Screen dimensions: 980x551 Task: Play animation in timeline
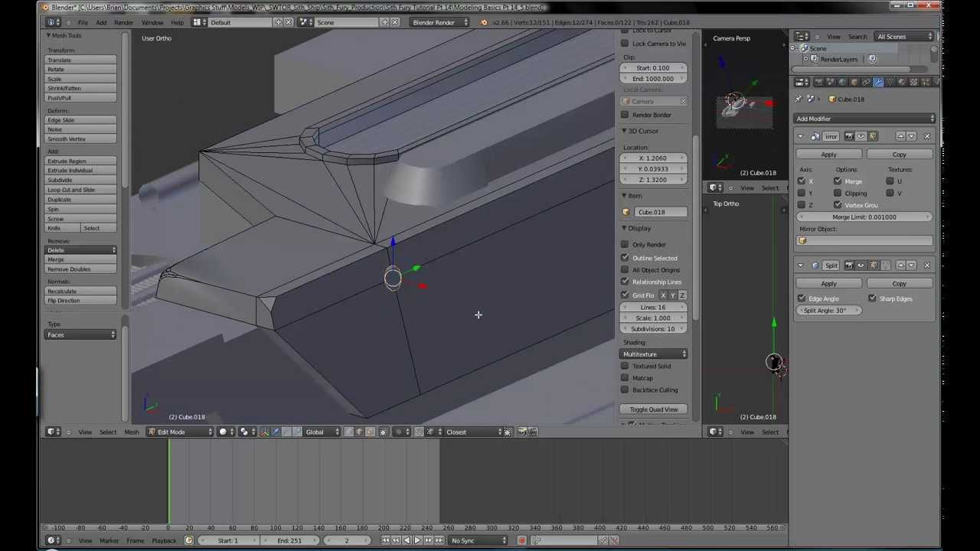tap(417, 540)
